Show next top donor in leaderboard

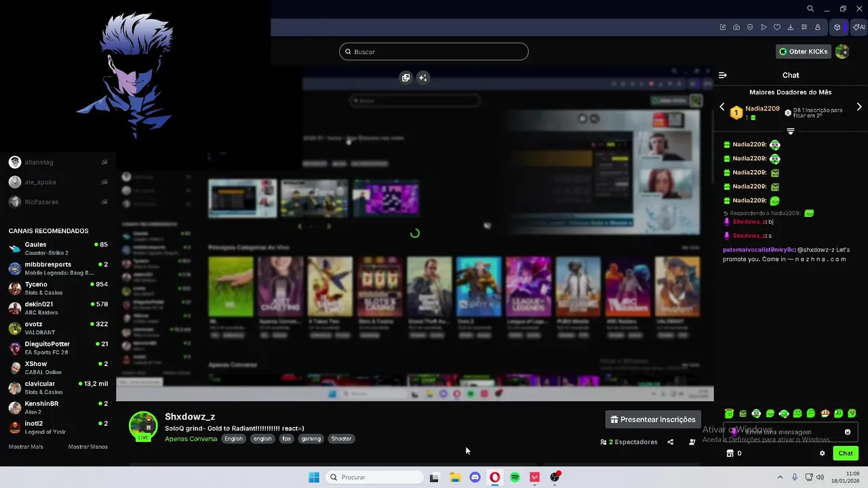(x=859, y=107)
